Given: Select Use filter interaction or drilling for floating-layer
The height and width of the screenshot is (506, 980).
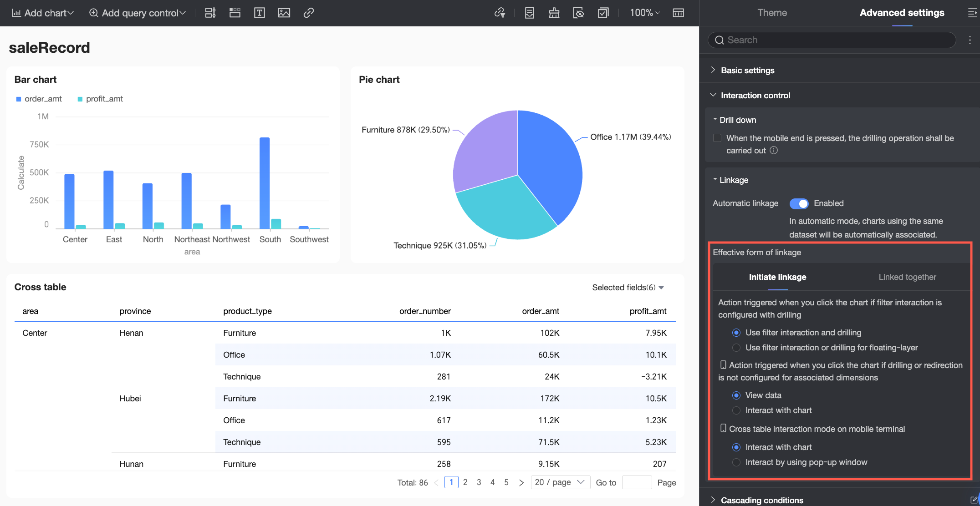Looking at the screenshot, I should 736,348.
